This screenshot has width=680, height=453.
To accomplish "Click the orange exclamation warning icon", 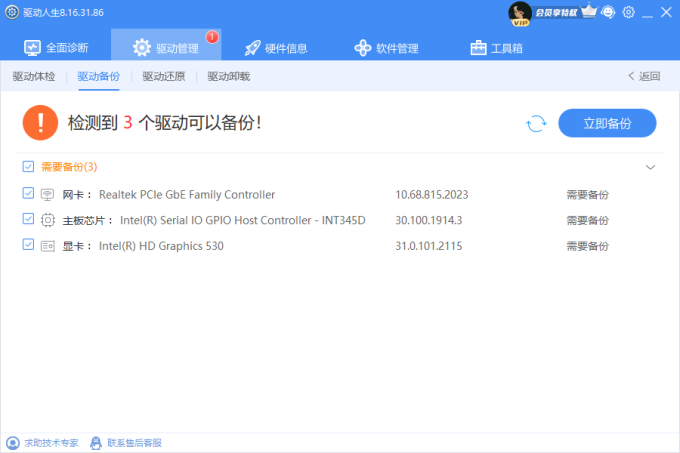I will (40, 123).
